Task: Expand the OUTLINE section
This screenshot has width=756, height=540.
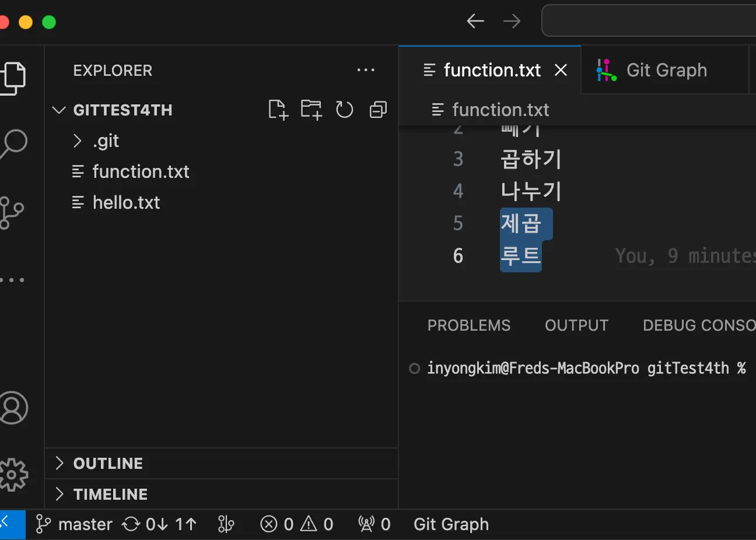Action: pos(108,464)
